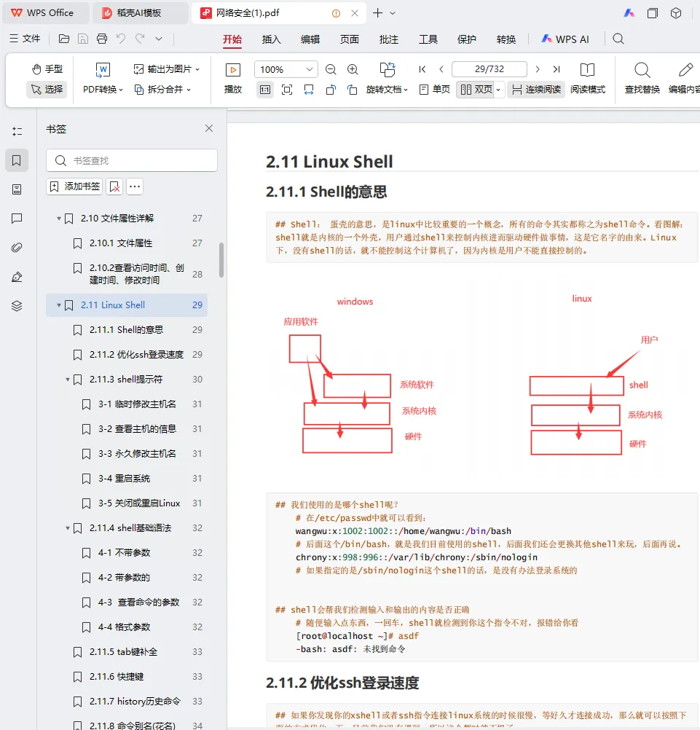700x730 pixels.
Task: Click the print icon in quick toolbar
Action: pos(102,39)
